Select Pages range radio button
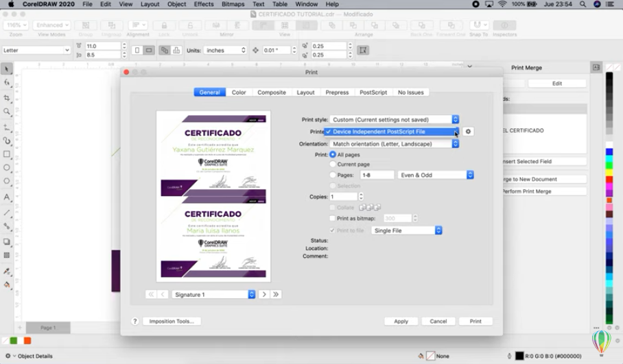623x364 pixels. click(x=333, y=175)
